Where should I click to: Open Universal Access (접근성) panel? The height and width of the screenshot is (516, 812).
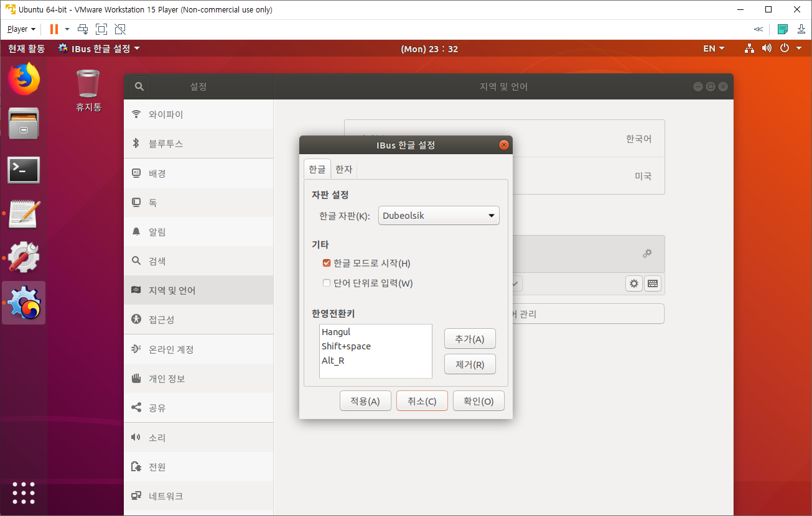point(198,320)
